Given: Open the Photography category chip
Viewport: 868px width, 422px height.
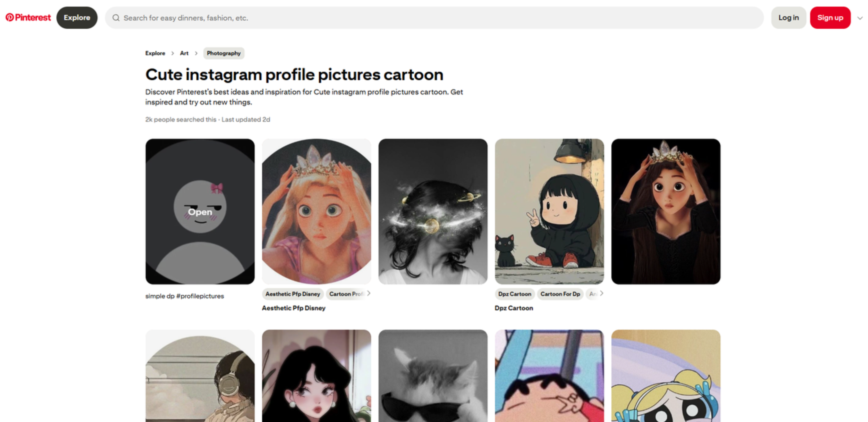Looking at the screenshot, I should pos(223,53).
